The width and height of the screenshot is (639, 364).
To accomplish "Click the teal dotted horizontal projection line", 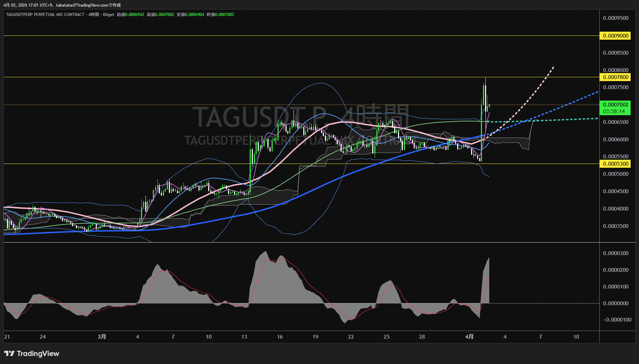I will (564, 120).
